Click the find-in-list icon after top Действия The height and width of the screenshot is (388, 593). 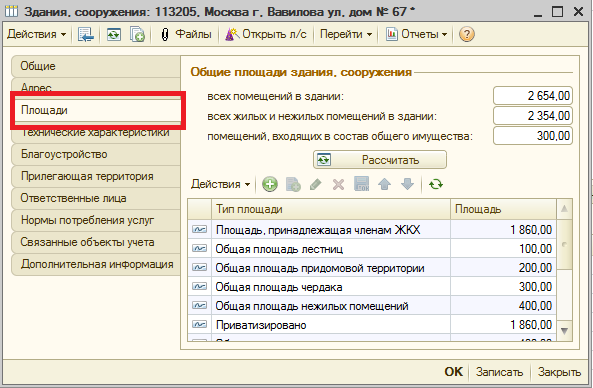coord(86,34)
